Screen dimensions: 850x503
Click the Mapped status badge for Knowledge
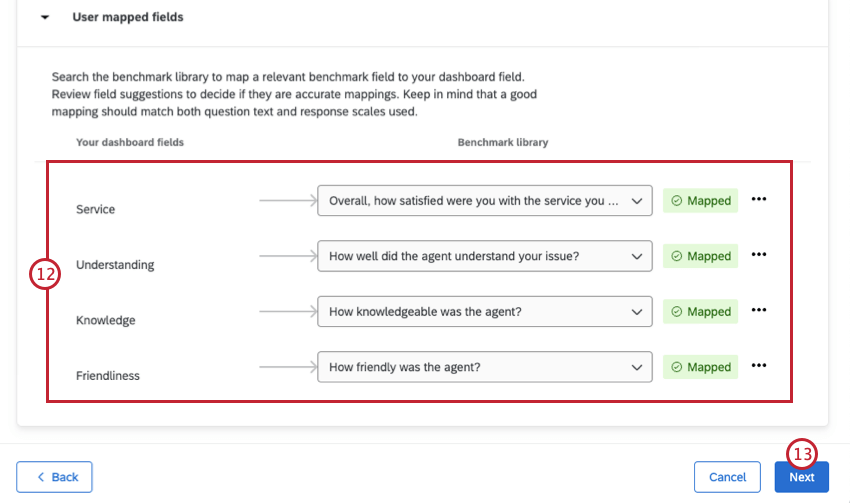pos(700,311)
